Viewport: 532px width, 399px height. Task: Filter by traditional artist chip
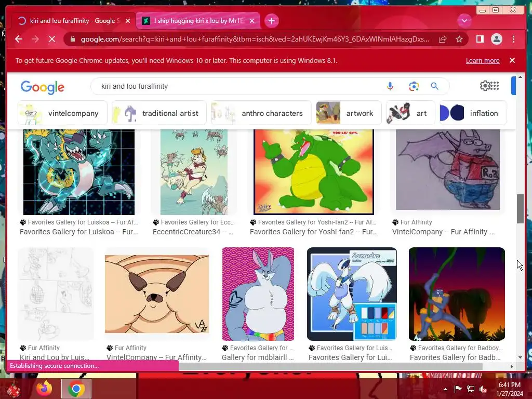pyautogui.click(x=159, y=113)
